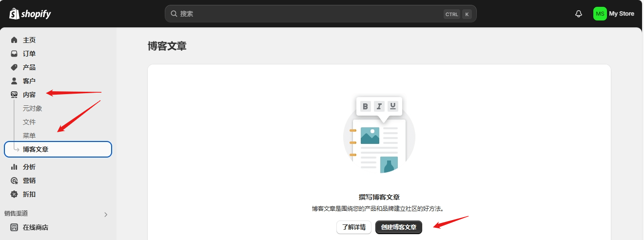Viewport: 644px width, 240px height.
Task: Click the 营销 target icon
Action: [x=14, y=180]
